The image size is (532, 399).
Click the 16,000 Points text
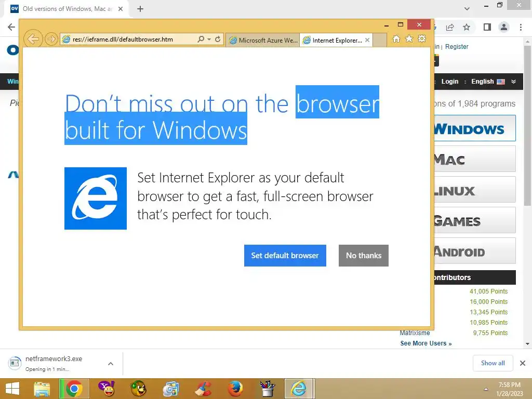point(488,302)
